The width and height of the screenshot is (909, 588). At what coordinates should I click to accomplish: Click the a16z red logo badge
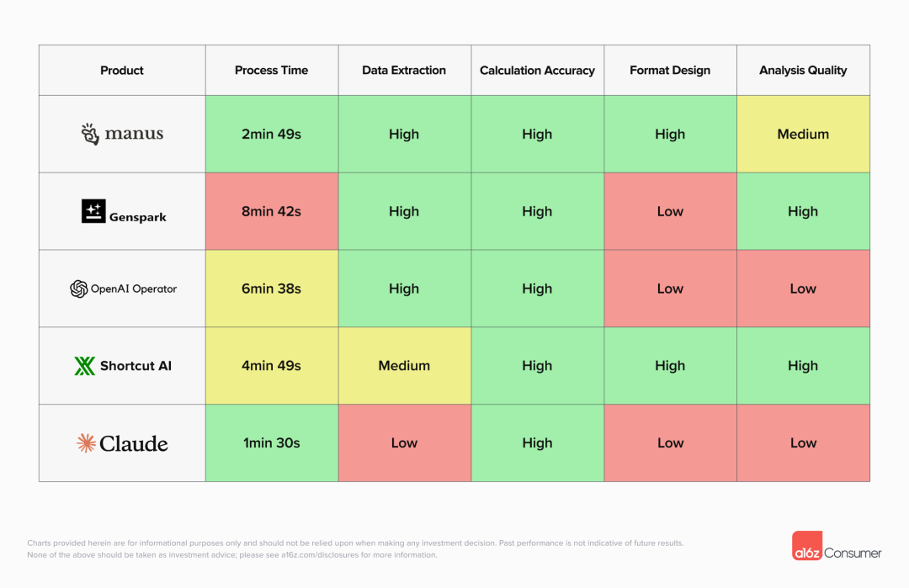point(806,546)
